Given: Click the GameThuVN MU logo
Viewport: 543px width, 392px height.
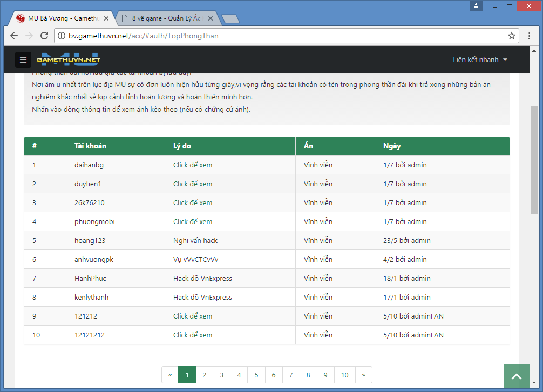Looking at the screenshot, I should pos(69,59).
